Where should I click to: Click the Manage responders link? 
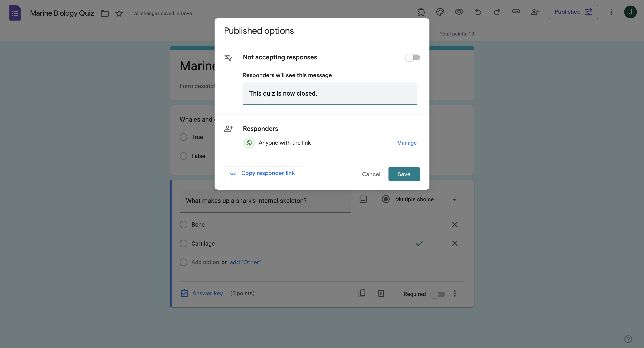(407, 143)
